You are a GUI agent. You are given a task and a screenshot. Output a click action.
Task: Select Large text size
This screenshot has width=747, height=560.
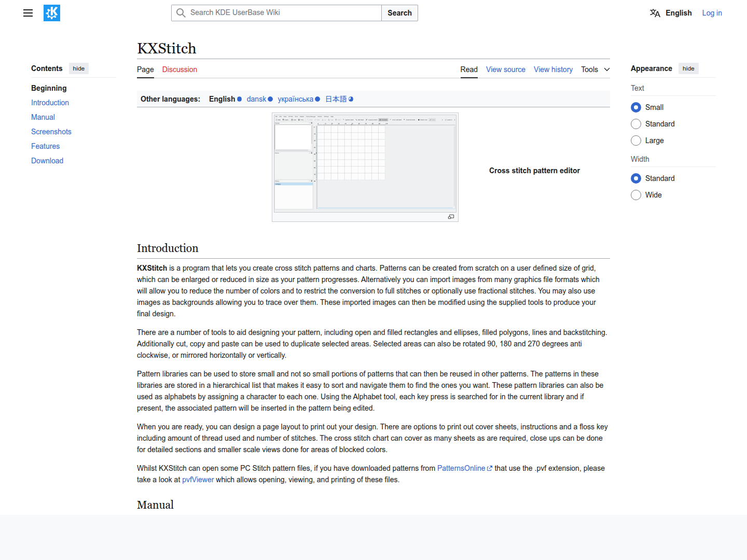click(x=636, y=141)
